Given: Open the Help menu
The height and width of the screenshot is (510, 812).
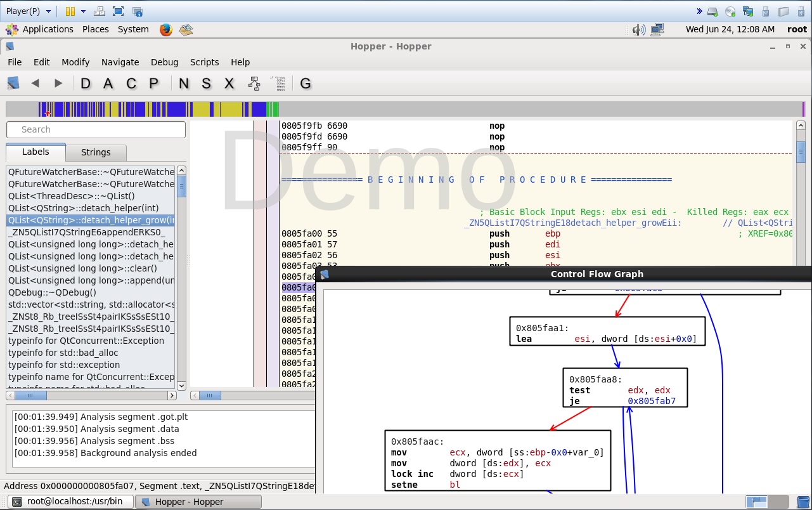Looking at the screenshot, I should pos(240,62).
